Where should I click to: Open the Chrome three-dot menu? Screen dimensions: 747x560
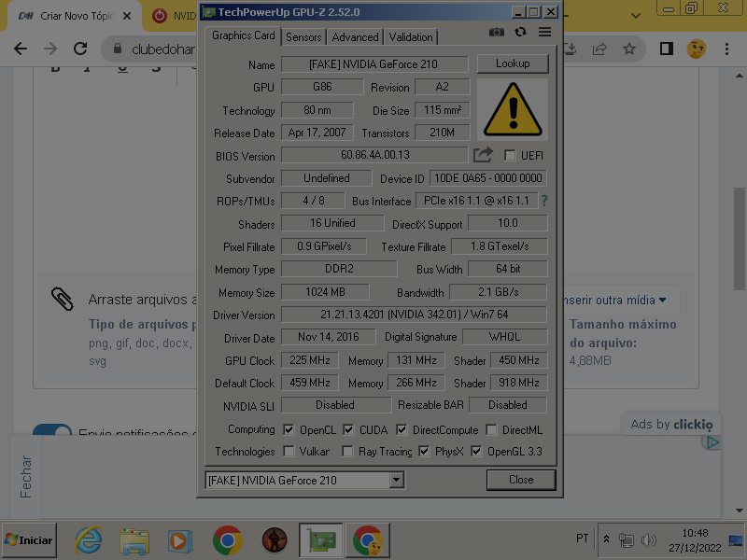726,49
